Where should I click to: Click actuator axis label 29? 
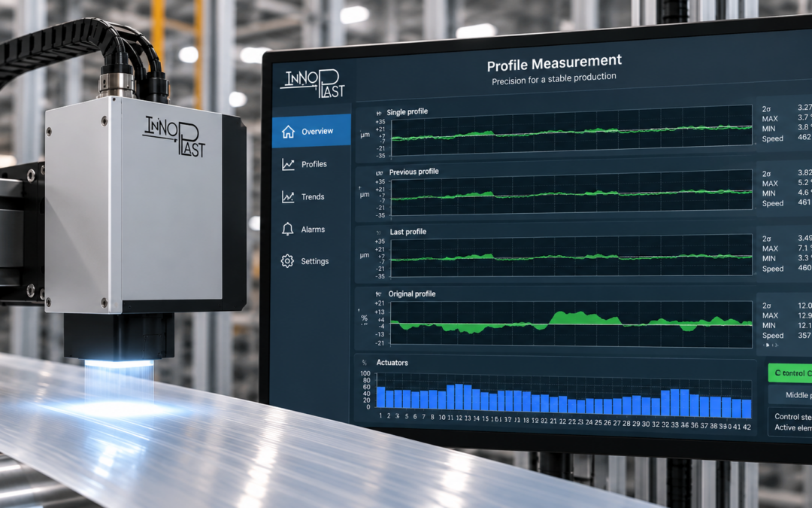[x=637, y=423]
